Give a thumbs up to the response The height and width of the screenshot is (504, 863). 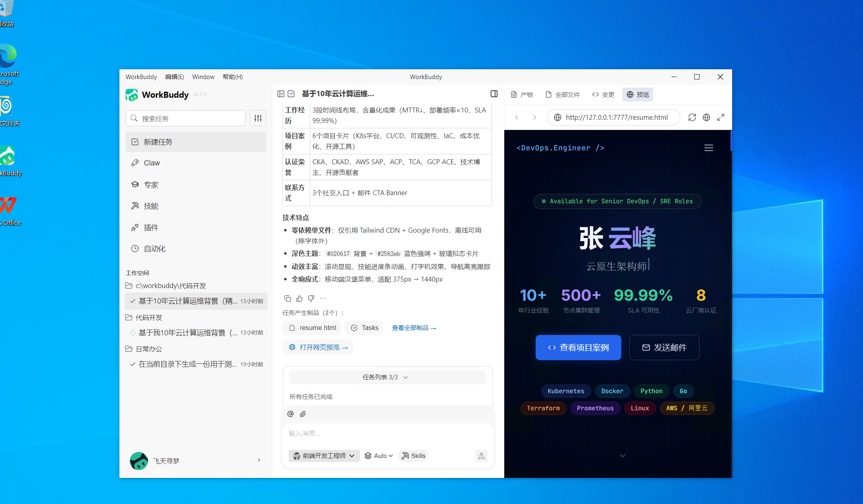(299, 298)
